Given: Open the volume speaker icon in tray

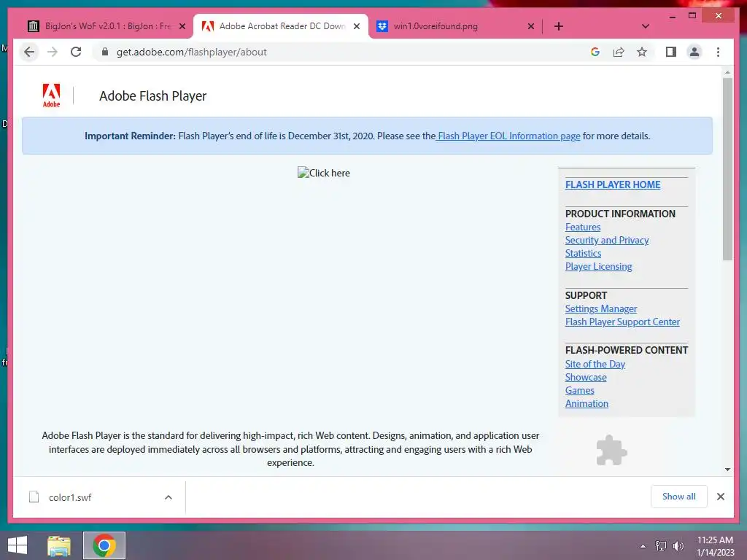Looking at the screenshot, I should pyautogui.click(x=678, y=545).
